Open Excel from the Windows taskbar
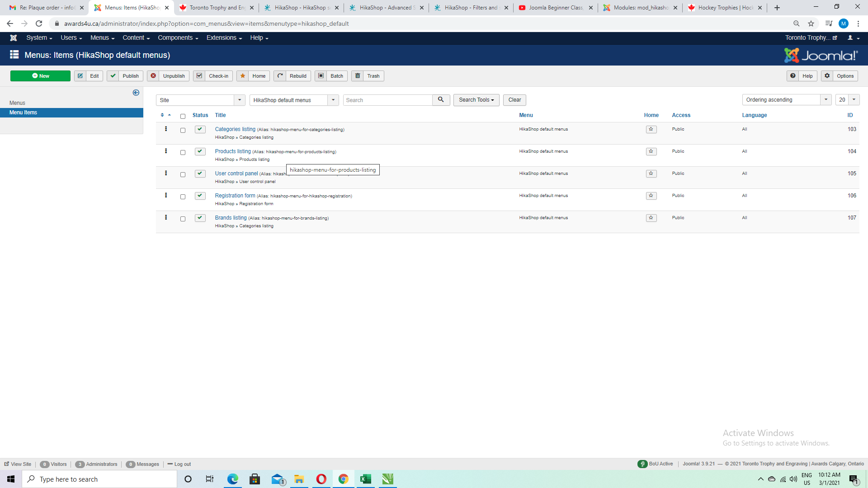Viewport: 868px width, 488px height. pos(365,479)
